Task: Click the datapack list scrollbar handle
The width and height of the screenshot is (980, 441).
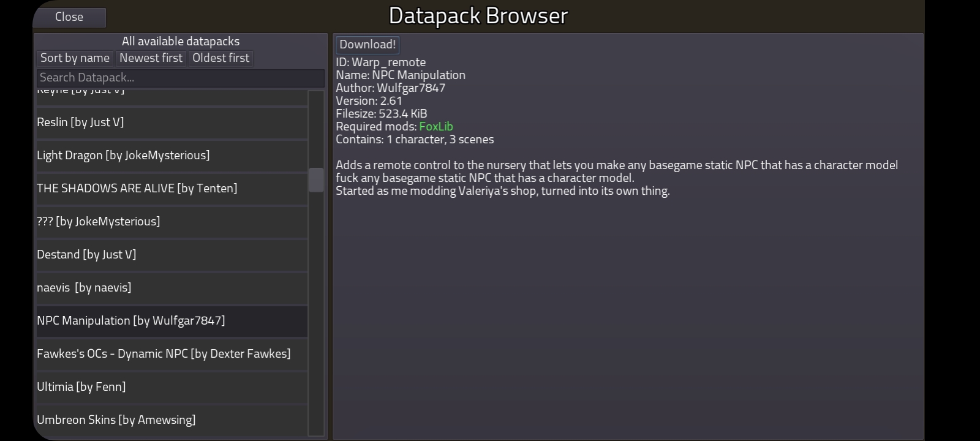Action: pos(316,180)
